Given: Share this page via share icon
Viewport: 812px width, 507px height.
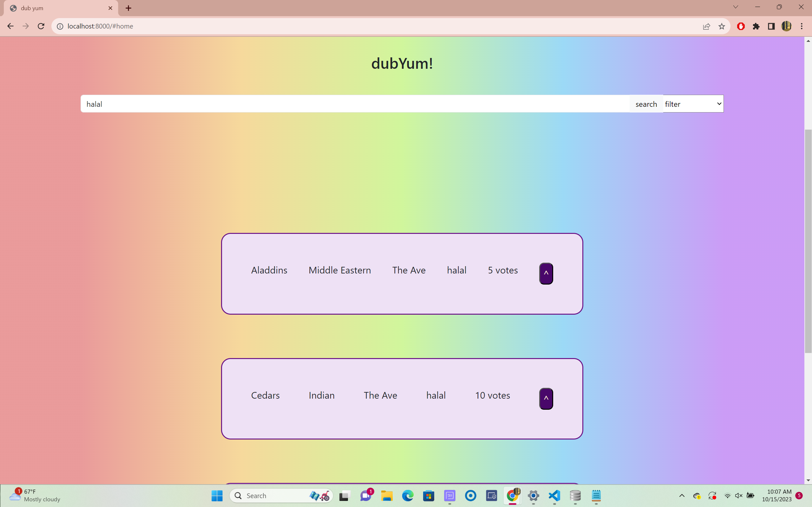Looking at the screenshot, I should point(706,26).
